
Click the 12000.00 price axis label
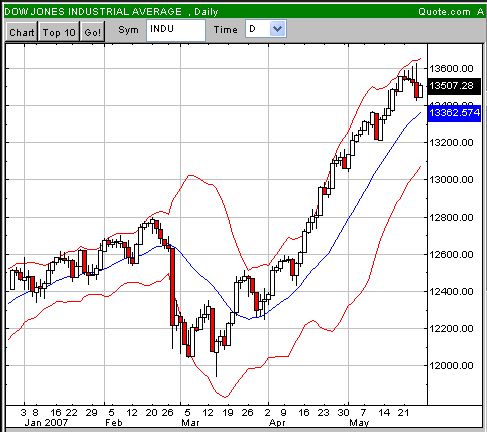(451, 366)
